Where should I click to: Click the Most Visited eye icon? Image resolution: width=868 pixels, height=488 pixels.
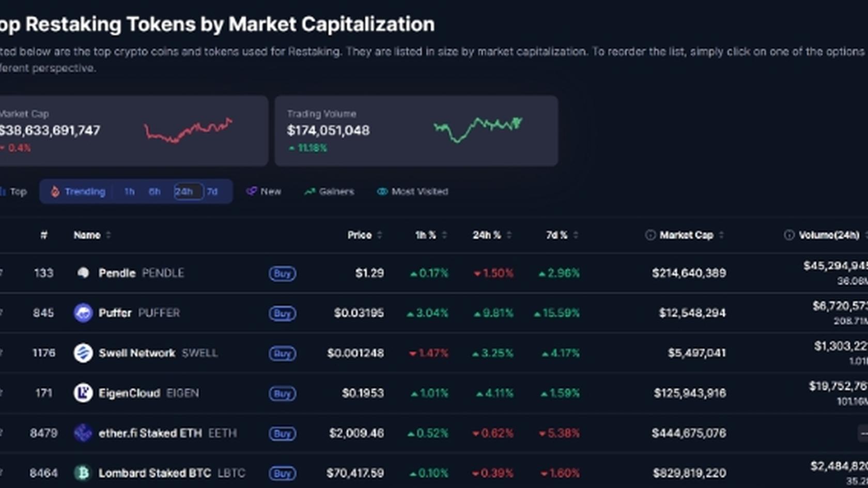pyautogui.click(x=382, y=191)
